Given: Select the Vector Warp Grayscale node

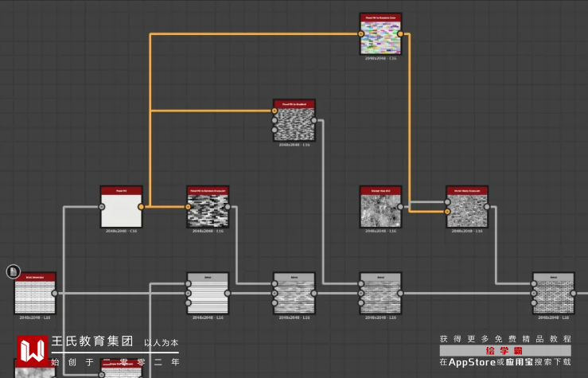Looking at the screenshot, I should point(467,207).
